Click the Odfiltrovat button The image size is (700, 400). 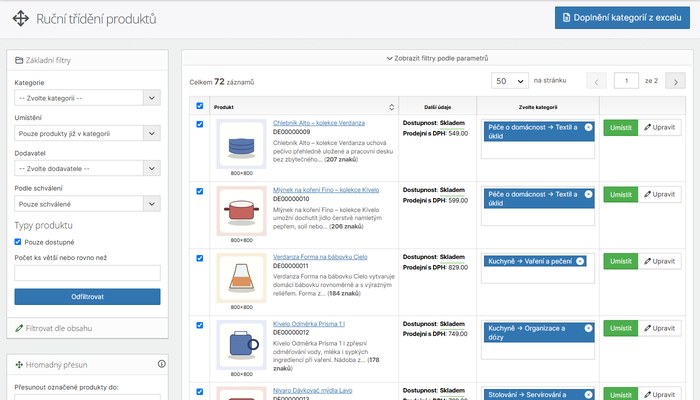click(88, 296)
